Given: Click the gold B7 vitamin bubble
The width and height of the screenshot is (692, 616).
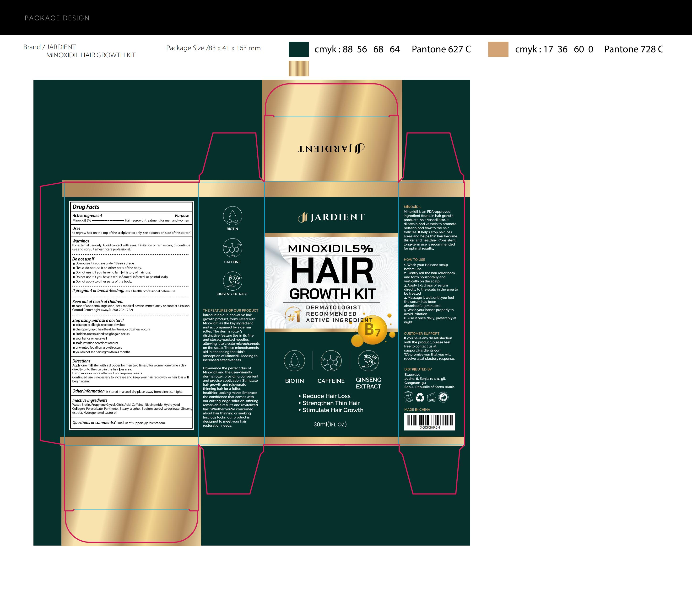Looking at the screenshot, I should 373,330.
